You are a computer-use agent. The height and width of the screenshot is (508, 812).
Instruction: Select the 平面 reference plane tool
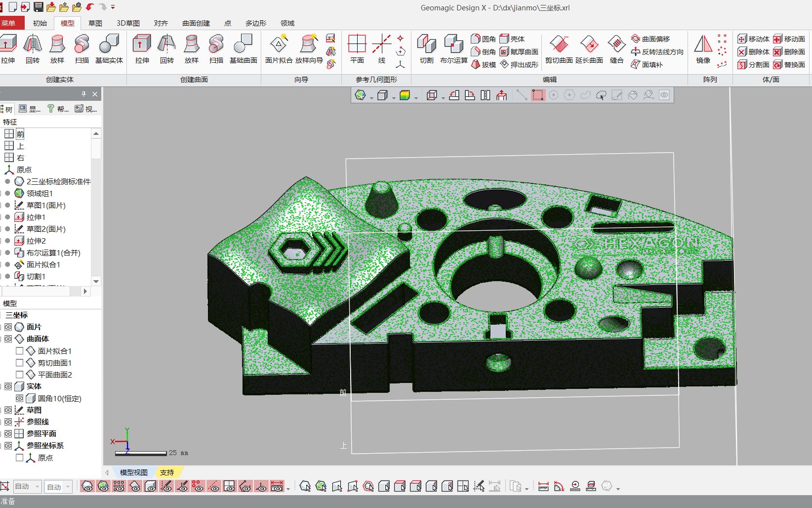(x=357, y=48)
